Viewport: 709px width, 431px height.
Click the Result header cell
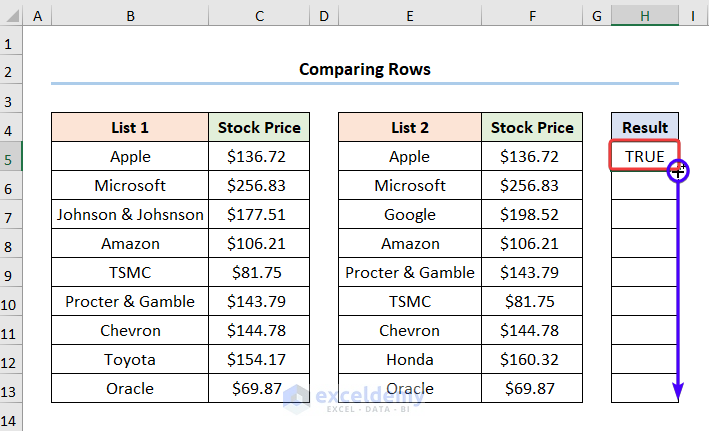[644, 127]
